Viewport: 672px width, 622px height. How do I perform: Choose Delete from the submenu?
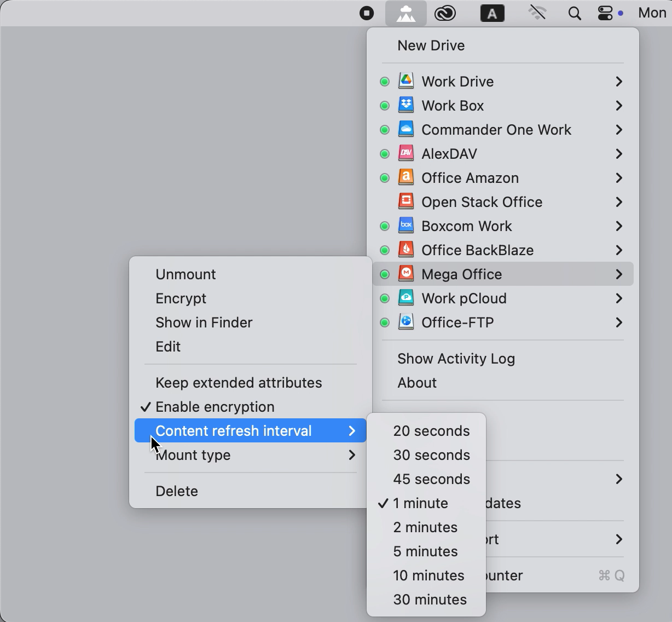(251, 491)
